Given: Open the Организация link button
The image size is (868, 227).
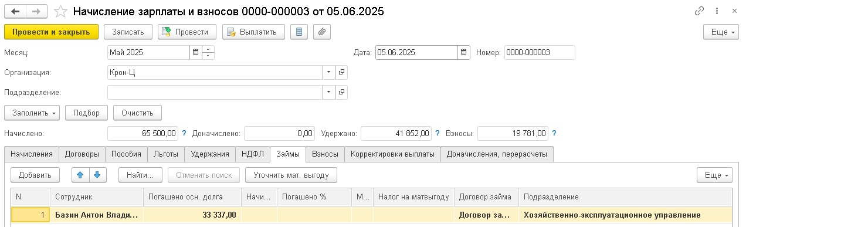Looking at the screenshot, I should [x=342, y=72].
